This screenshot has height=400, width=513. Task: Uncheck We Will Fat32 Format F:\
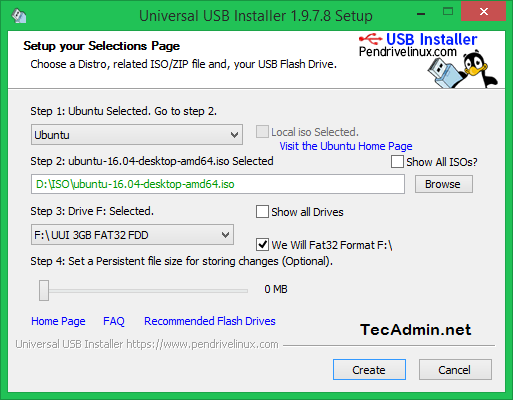click(262, 245)
